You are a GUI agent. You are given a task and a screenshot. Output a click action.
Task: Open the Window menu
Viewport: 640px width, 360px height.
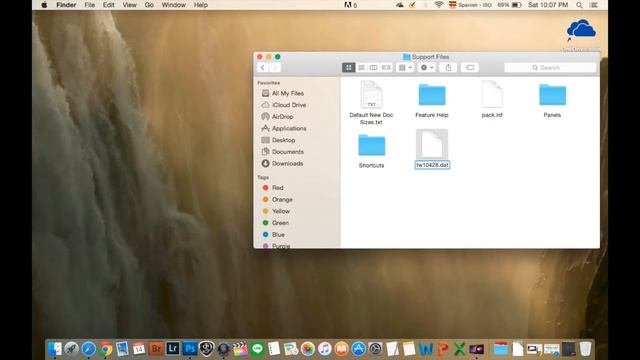[173, 5]
